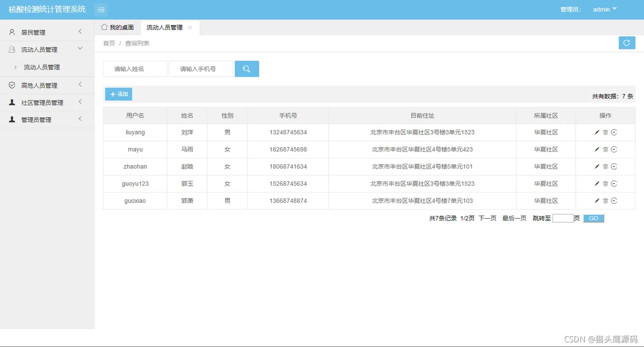Toggle the sidebar with the hamburger menu icon
The image size is (644, 347).
pos(101,10)
